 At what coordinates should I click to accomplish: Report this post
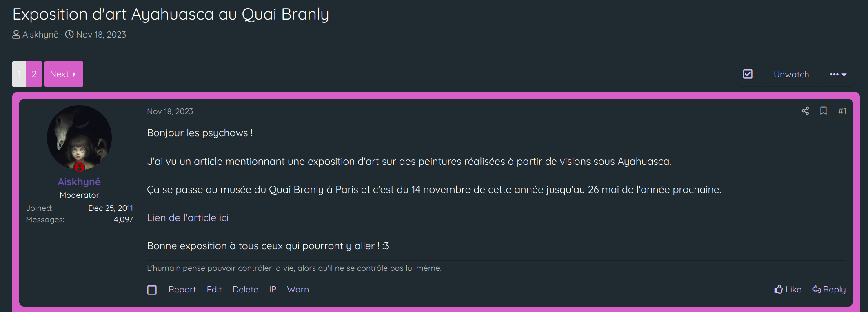pos(182,290)
